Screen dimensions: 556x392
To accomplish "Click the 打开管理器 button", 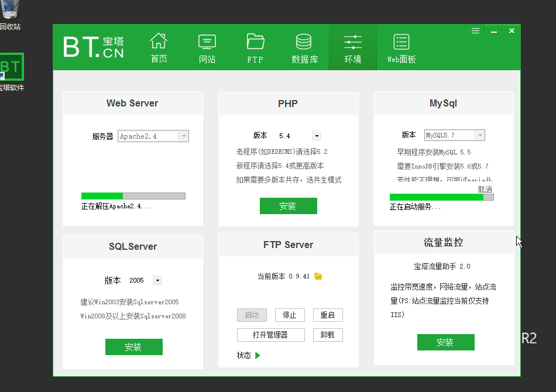I will coord(271,335).
